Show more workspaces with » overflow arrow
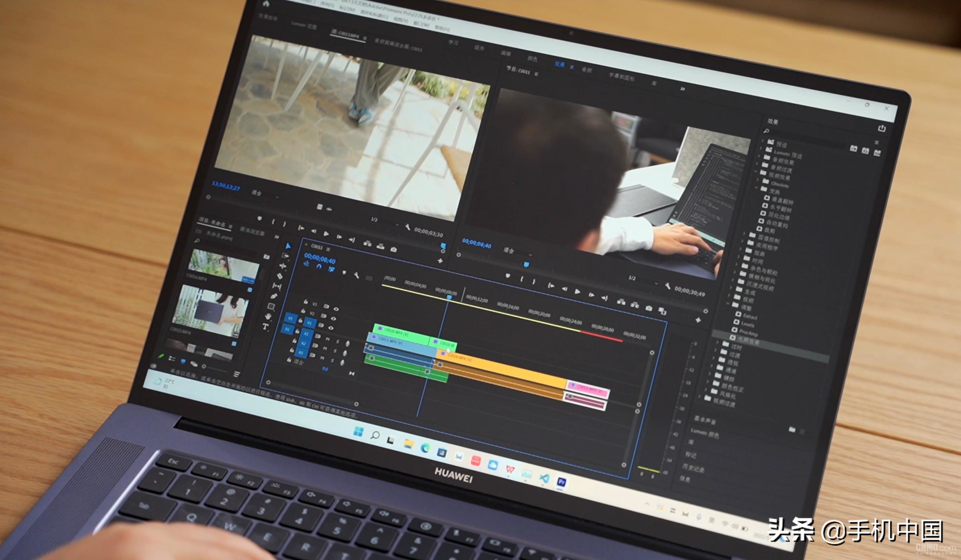Viewport: 961px width, 560px height. click(682, 89)
